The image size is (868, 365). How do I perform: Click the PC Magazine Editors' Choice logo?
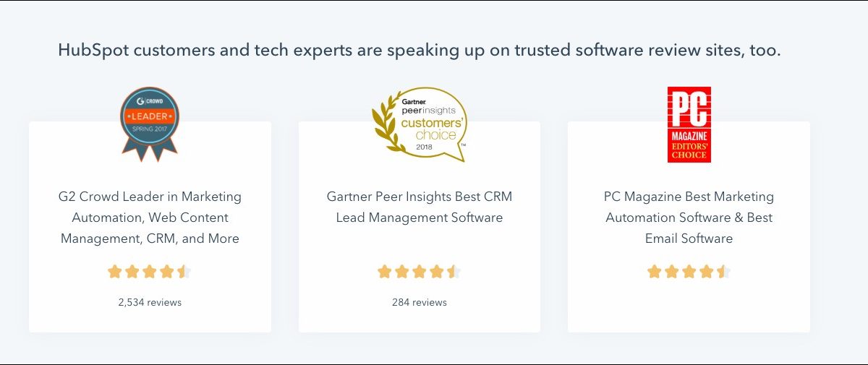click(x=689, y=124)
